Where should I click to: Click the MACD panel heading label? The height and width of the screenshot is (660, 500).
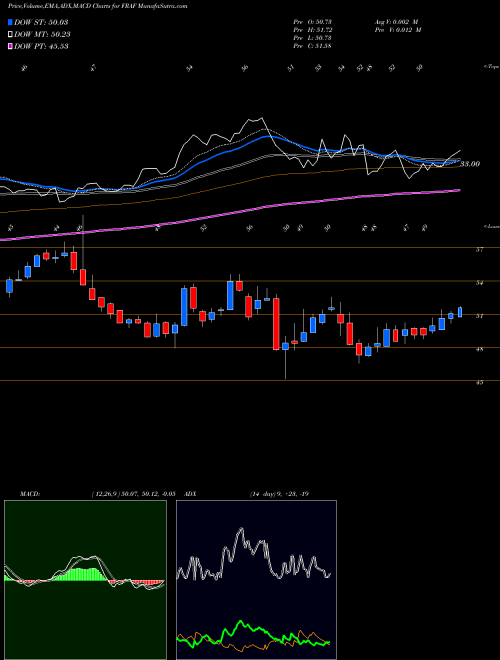[x=30, y=494]
